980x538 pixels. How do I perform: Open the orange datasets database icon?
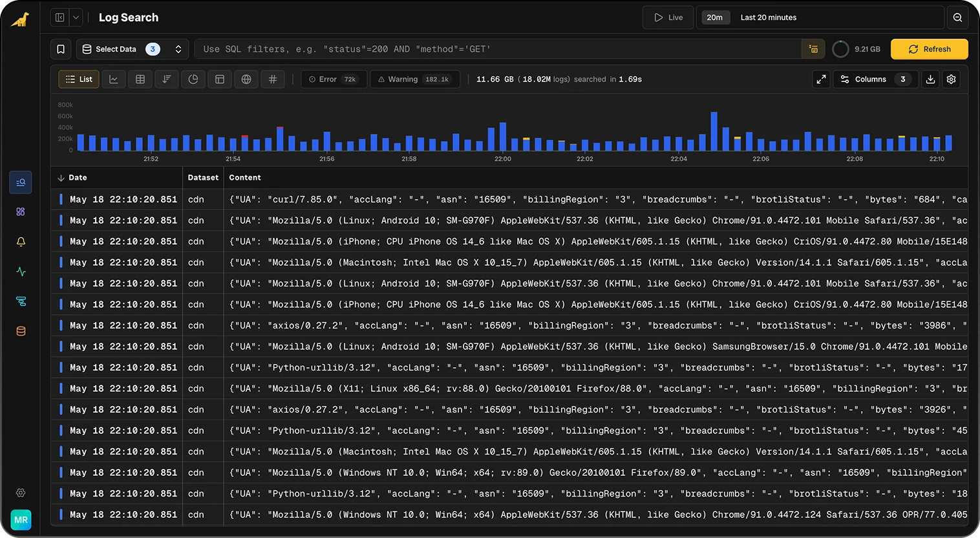(21, 331)
